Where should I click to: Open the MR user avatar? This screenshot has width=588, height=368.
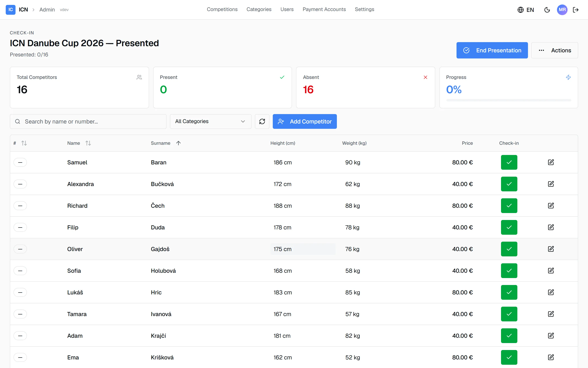(x=562, y=10)
